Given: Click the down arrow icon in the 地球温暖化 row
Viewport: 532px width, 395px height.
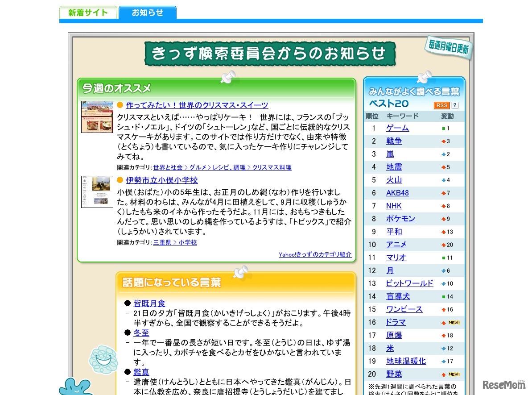Looking at the screenshot, I should point(443,362).
